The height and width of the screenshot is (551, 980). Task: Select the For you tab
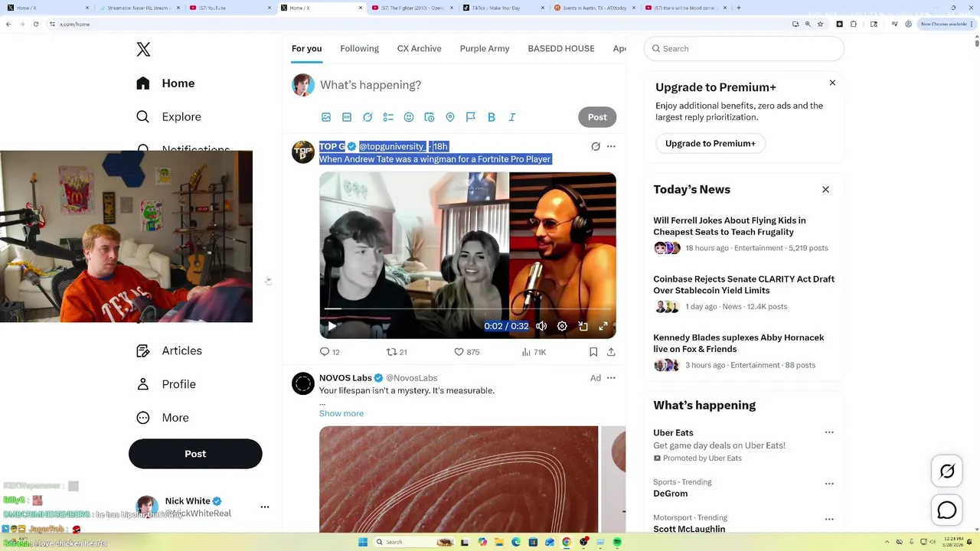(x=306, y=48)
